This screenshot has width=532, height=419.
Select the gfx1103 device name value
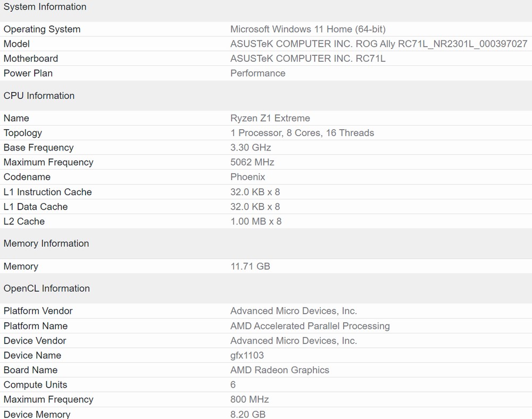[x=247, y=355]
